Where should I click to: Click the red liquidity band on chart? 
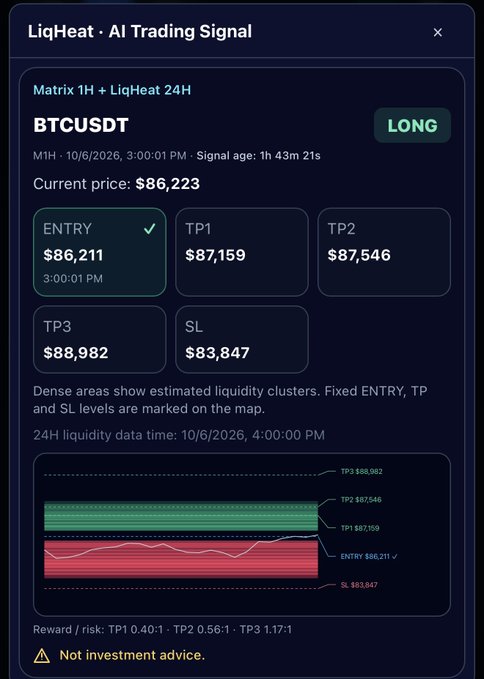[x=181, y=559]
